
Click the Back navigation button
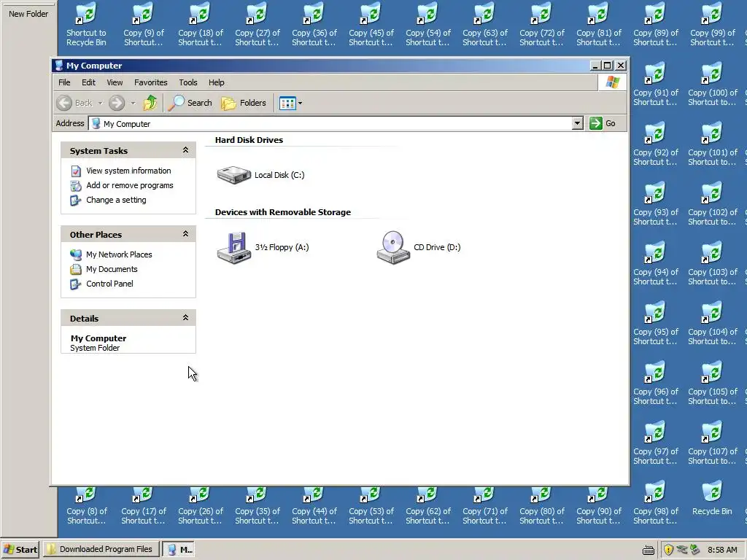point(75,102)
